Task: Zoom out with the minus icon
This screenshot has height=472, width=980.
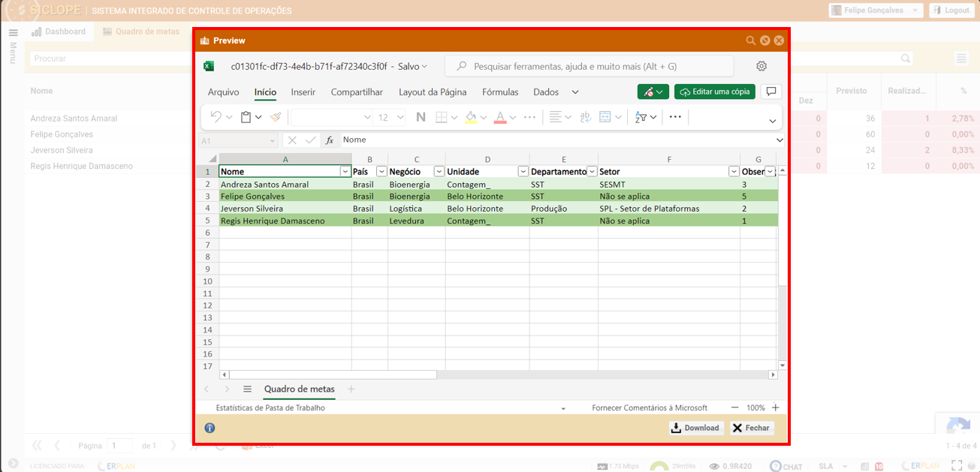Action: pos(735,407)
